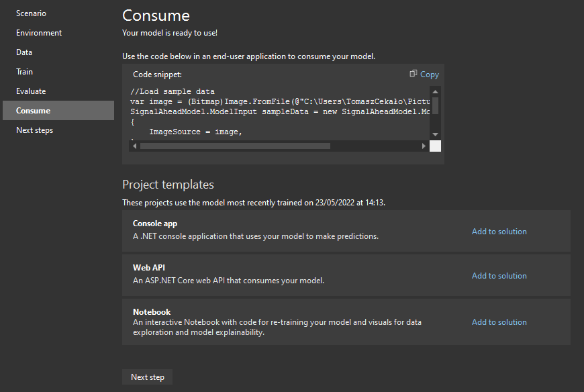Click the horizontal scroll right arrow
584x392 pixels.
point(424,146)
